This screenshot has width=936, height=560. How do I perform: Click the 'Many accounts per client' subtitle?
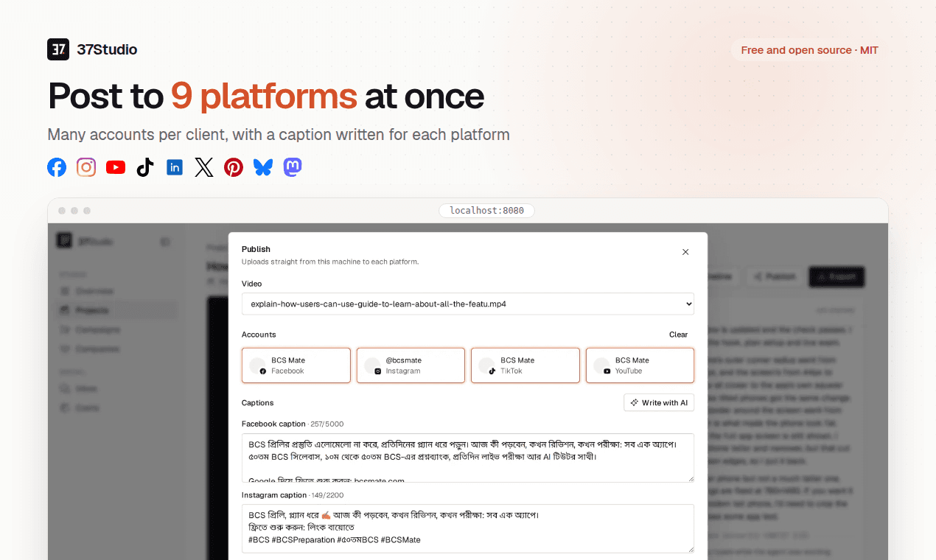[279, 135]
